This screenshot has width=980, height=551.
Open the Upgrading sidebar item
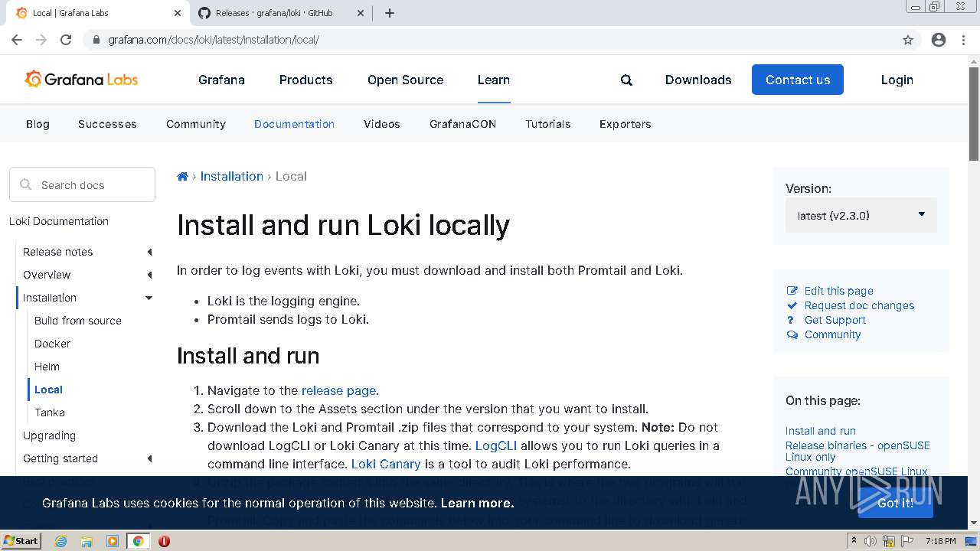[49, 435]
